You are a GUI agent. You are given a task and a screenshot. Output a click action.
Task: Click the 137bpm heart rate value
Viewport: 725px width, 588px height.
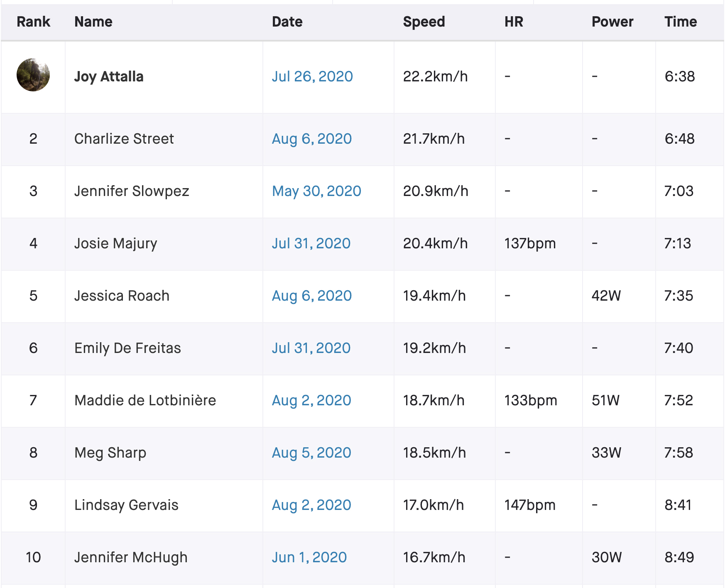[x=530, y=244]
